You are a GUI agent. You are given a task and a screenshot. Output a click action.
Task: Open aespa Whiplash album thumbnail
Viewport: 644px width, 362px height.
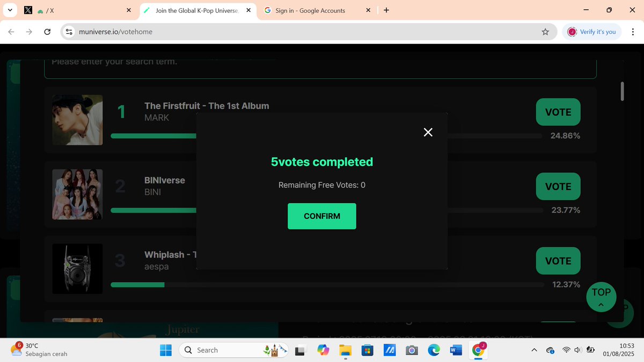77,269
